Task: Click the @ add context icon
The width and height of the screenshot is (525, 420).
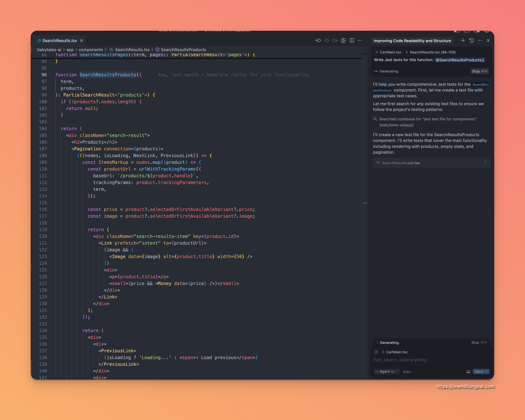Action: (376, 352)
